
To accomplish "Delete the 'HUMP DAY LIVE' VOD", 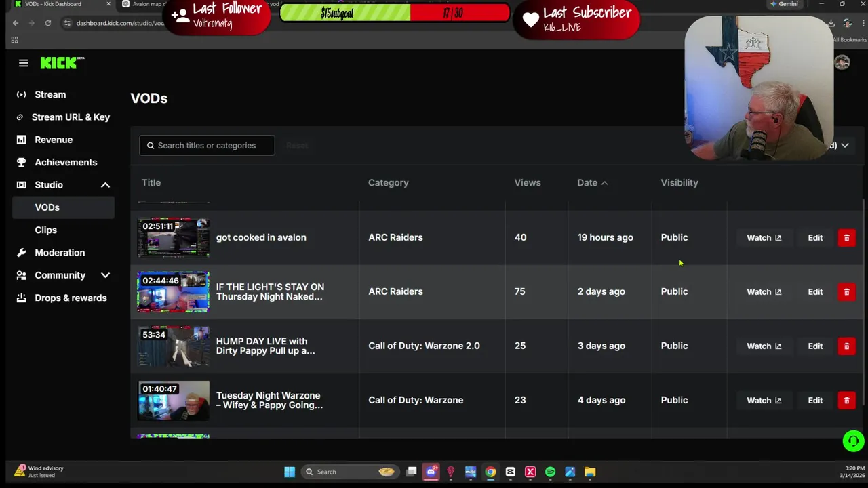I will 846,346.
